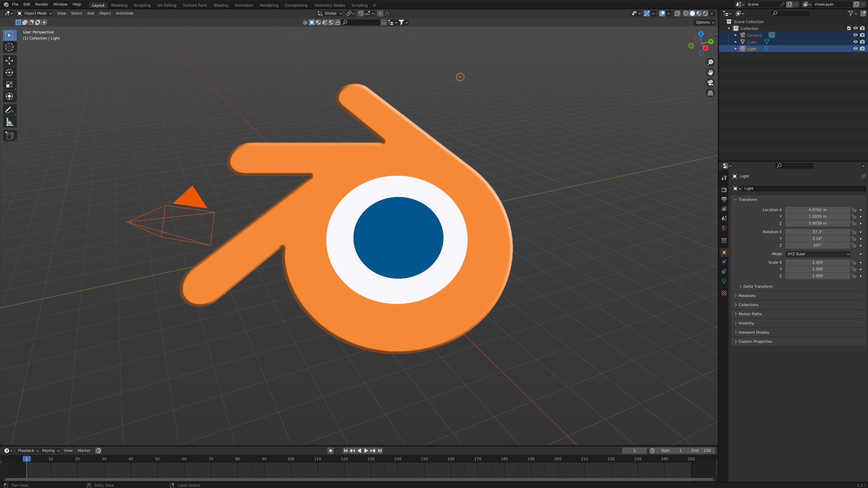Hide the Camera in viewport

(x=855, y=35)
